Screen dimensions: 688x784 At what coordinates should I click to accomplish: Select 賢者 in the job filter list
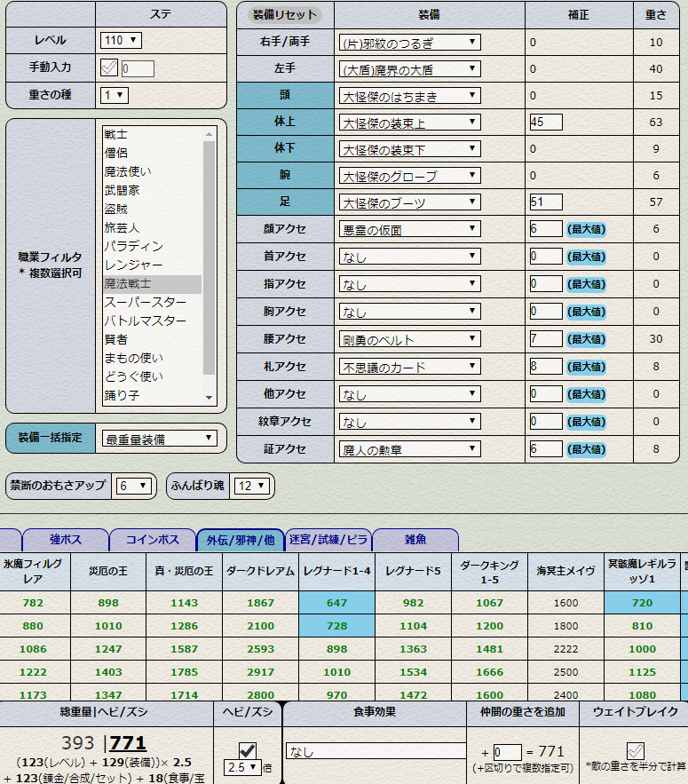click(153, 339)
